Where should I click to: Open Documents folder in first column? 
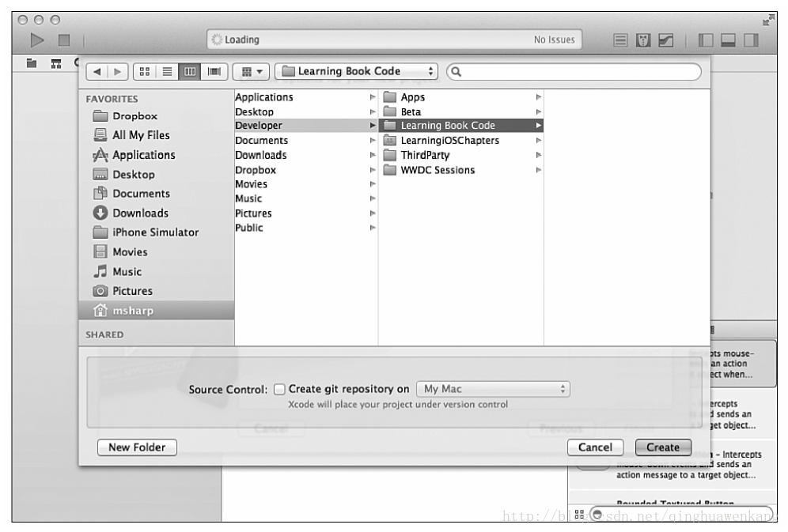pyautogui.click(x=305, y=141)
